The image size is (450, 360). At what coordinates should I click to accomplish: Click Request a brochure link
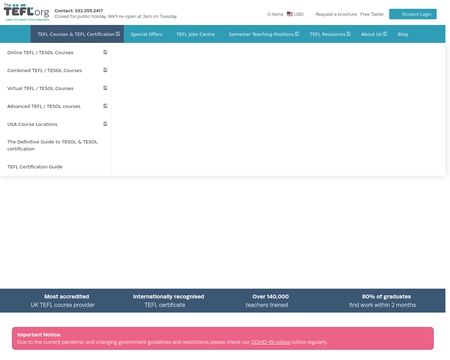pyautogui.click(x=336, y=14)
